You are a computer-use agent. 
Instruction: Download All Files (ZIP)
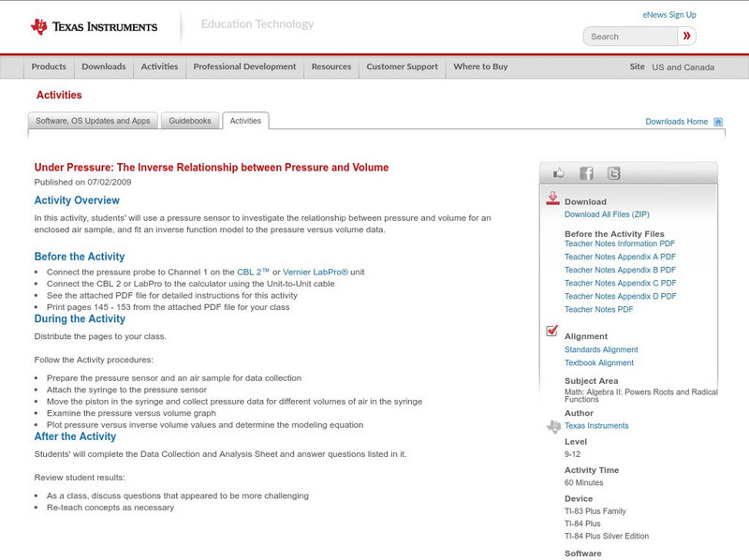(x=607, y=214)
